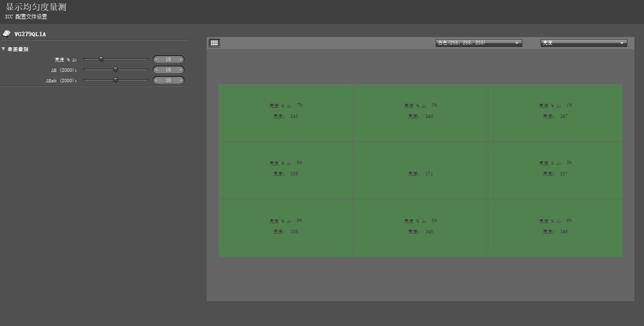Select the top-right patch with 亮度 367

point(555,112)
